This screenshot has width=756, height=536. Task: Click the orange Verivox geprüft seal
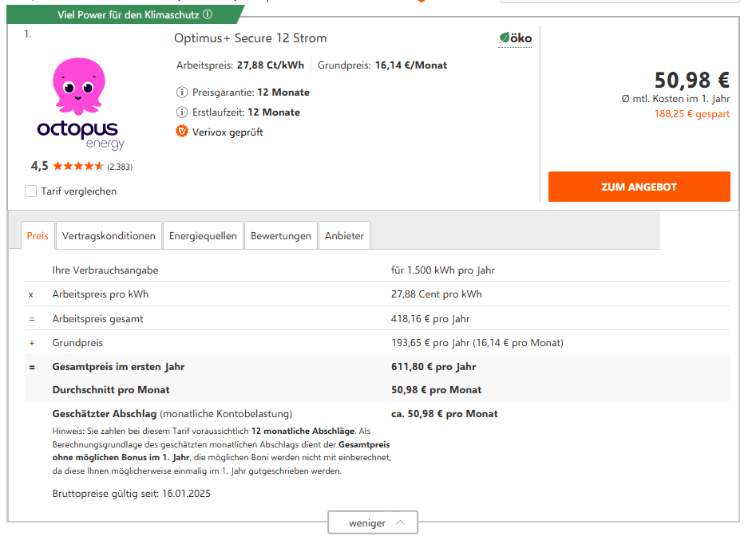pyautogui.click(x=182, y=132)
